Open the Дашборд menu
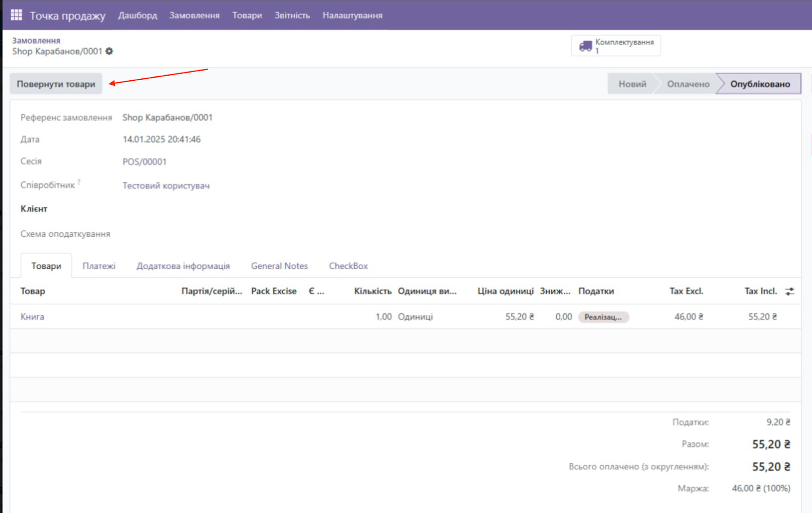 pyautogui.click(x=138, y=15)
